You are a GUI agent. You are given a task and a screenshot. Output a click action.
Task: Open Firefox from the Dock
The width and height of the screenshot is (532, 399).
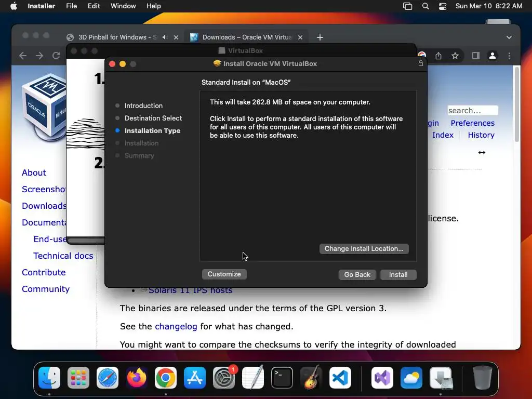[x=137, y=377]
